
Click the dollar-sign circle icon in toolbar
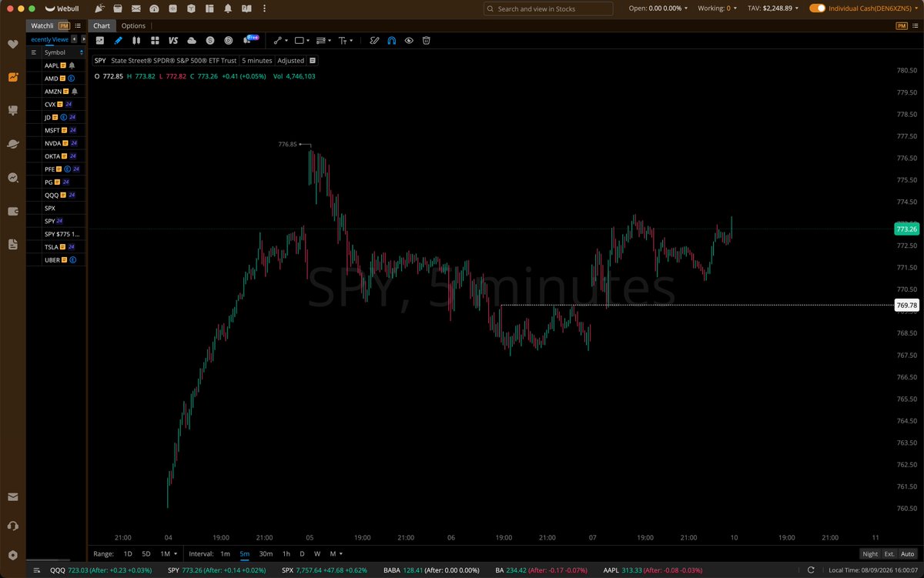click(210, 40)
